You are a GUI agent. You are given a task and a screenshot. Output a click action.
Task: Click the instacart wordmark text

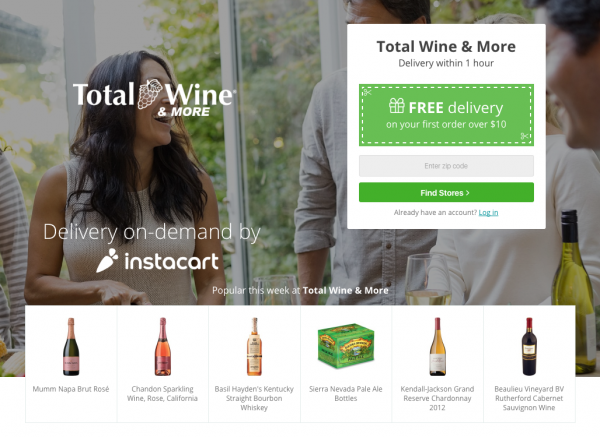(171, 262)
